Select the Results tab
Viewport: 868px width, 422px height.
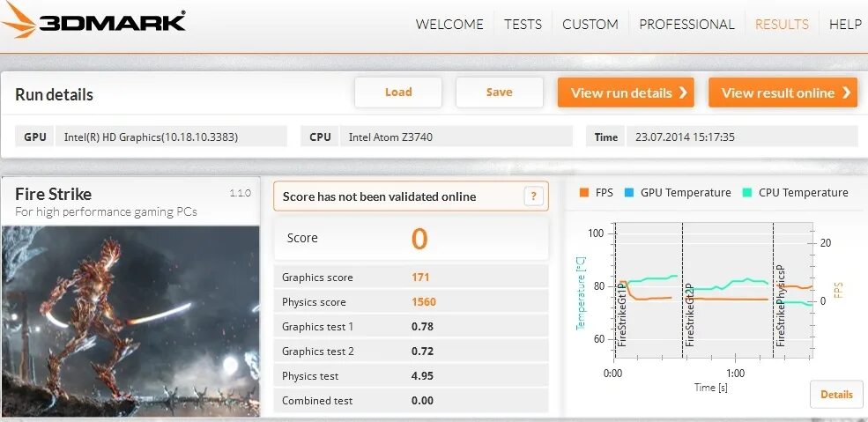(782, 25)
